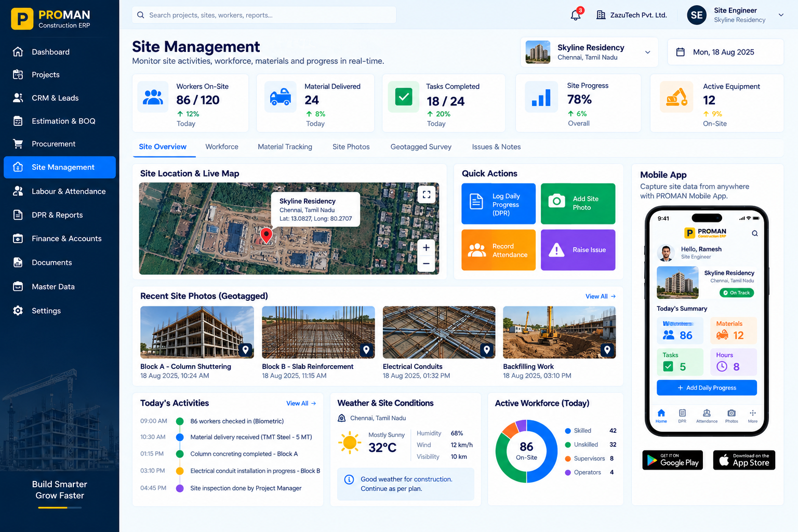
Task: Click the Google Play download badge
Action: [x=672, y=460]
